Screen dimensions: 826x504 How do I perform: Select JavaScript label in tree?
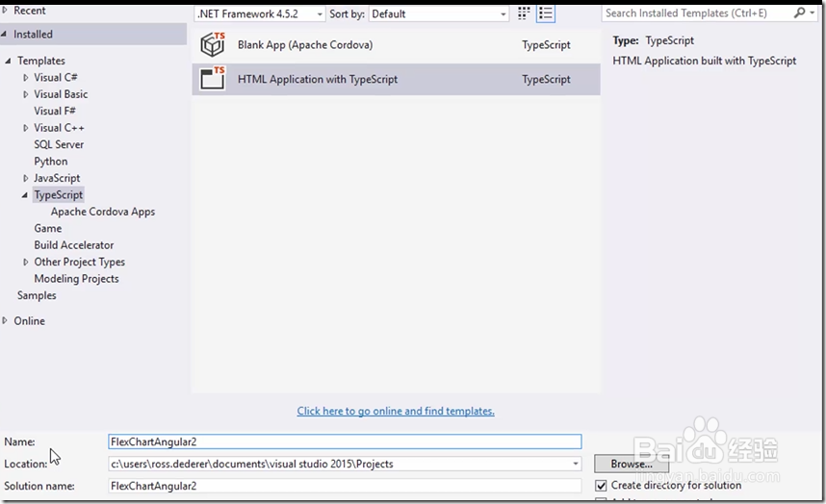tap(57, 178)
